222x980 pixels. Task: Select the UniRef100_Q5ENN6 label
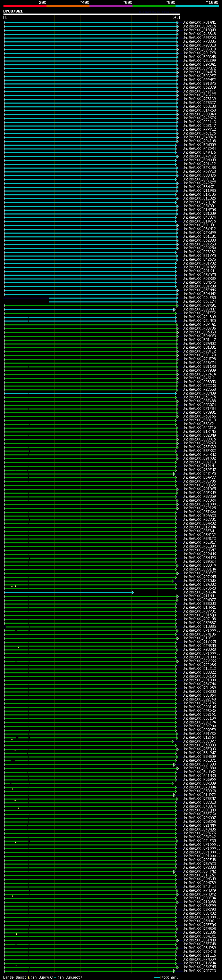pyautogui.click(x=199, y=290)
